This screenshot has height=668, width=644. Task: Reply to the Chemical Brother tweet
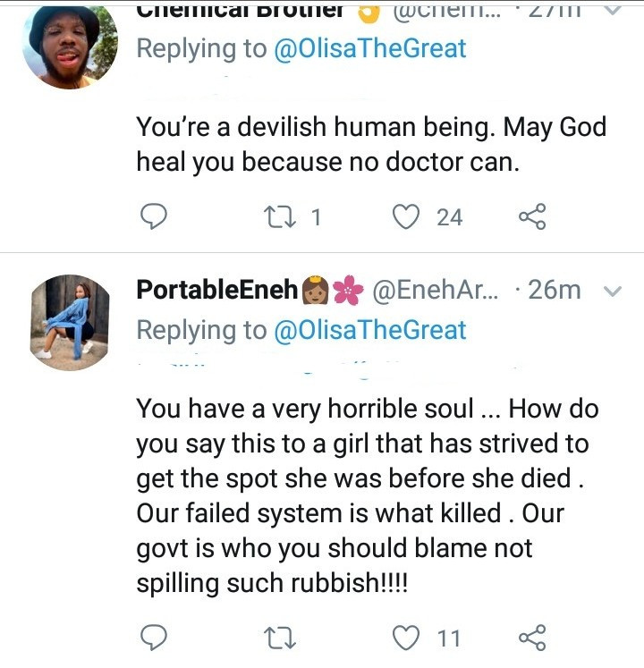(x=155, y=216)
